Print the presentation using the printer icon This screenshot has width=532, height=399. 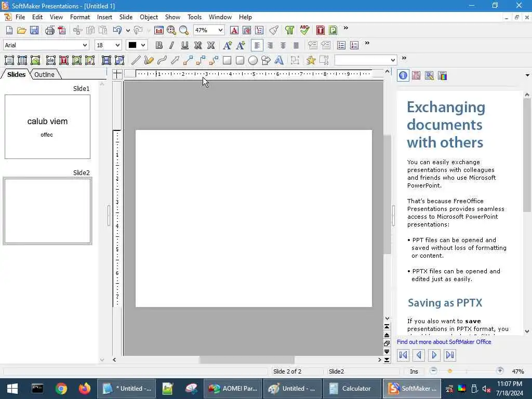tap(50, 30)
